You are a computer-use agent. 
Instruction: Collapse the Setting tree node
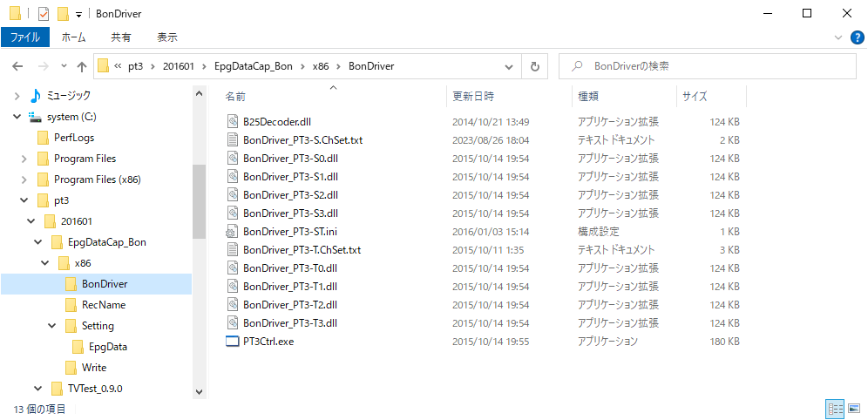(52, 325)
